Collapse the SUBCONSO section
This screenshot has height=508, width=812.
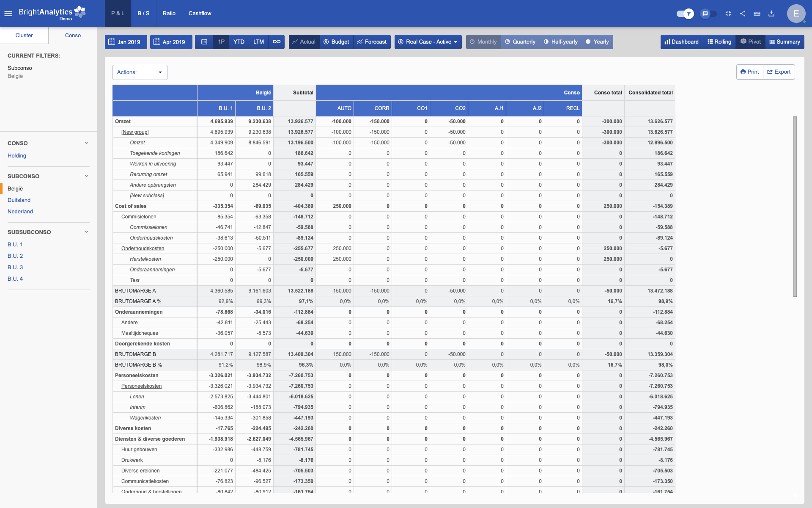click(x=86, y=176)
